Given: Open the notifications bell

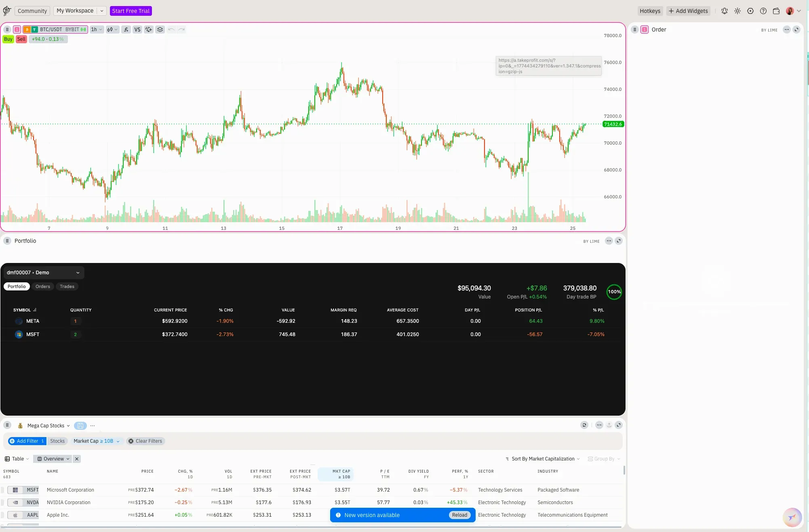Looking at the screenshot, I should point(725,11).
